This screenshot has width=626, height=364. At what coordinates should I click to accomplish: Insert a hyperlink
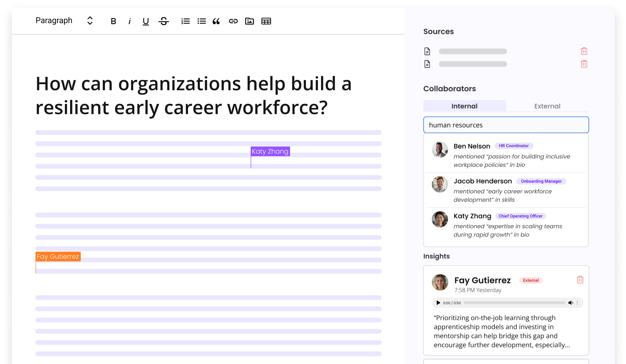coord(233,21)
